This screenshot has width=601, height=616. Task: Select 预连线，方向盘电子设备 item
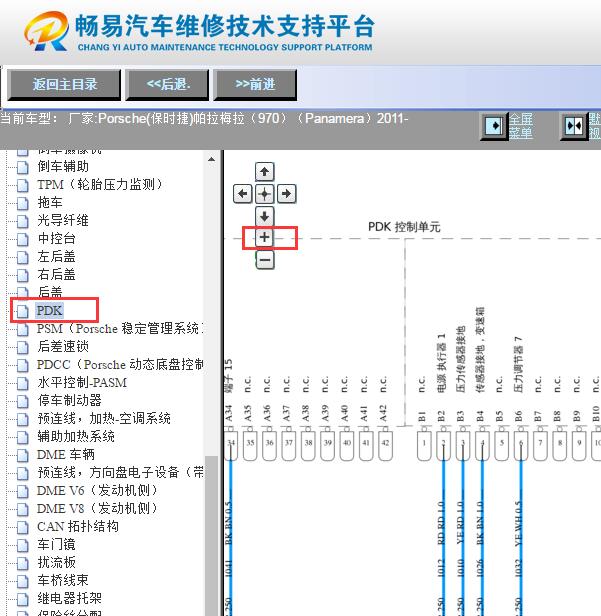[x=120, y=473]
